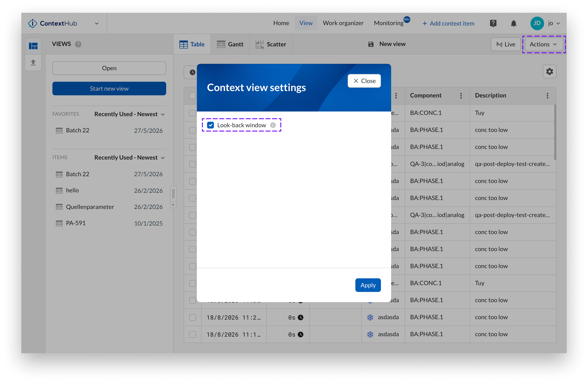Switch to the Scatter tab
The height and width of the screenshot is (383, 588).
[271, 44]
